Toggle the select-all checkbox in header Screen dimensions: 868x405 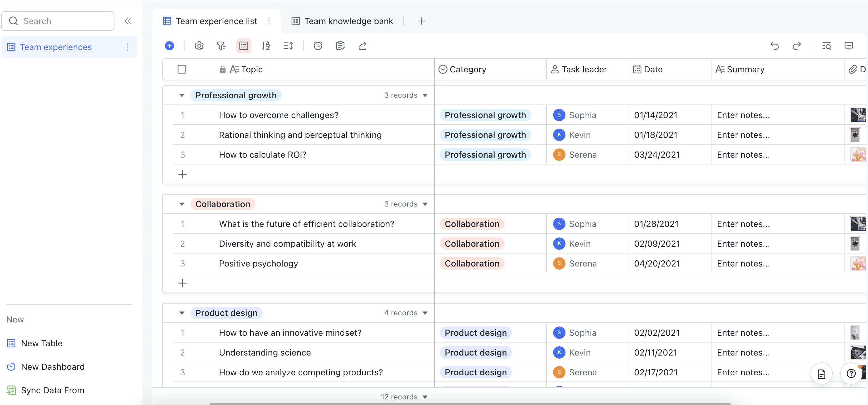[182, 69]
